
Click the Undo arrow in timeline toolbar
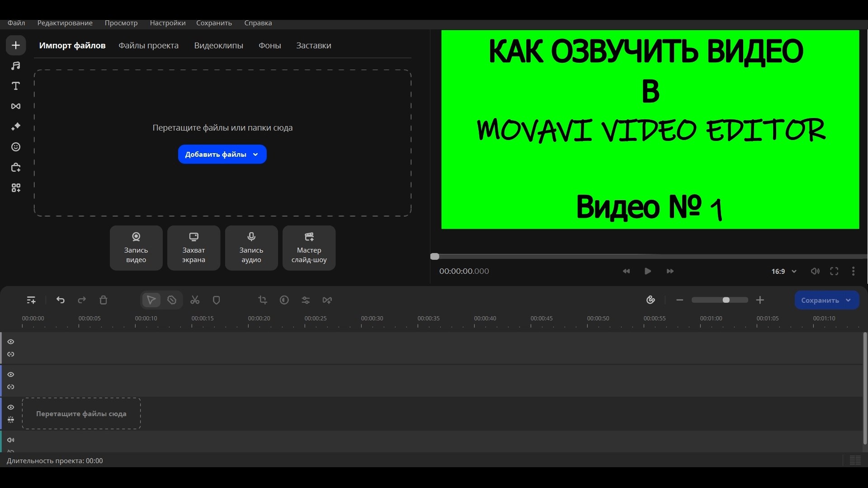[61, 300]
